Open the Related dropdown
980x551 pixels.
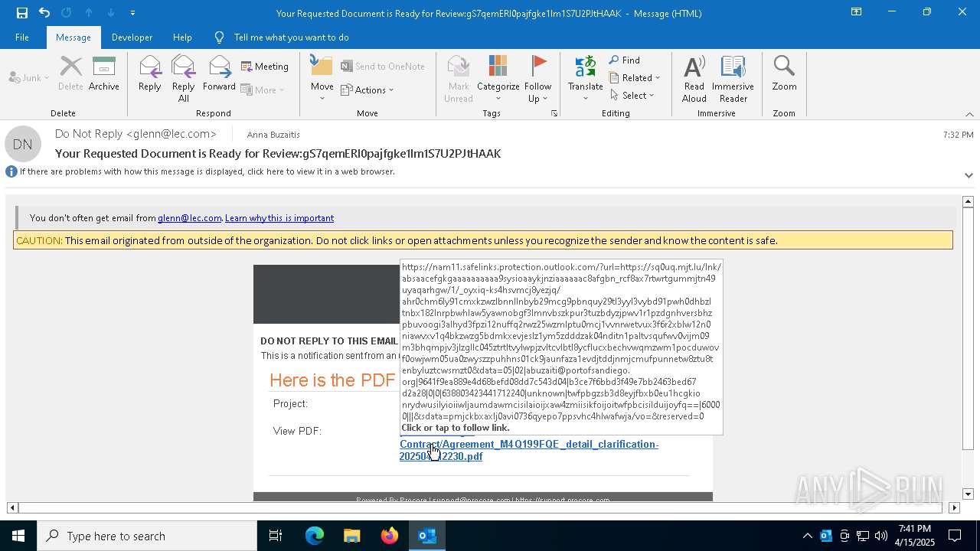(x=635, y=78)
